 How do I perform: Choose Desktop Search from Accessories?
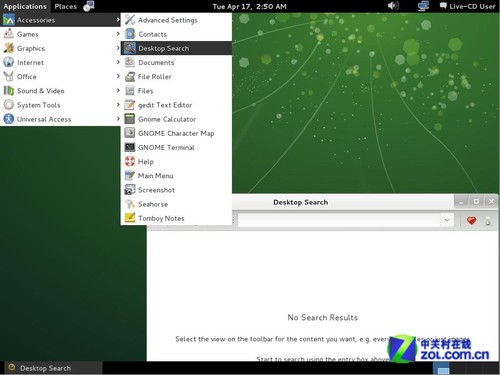coord(176,48)
